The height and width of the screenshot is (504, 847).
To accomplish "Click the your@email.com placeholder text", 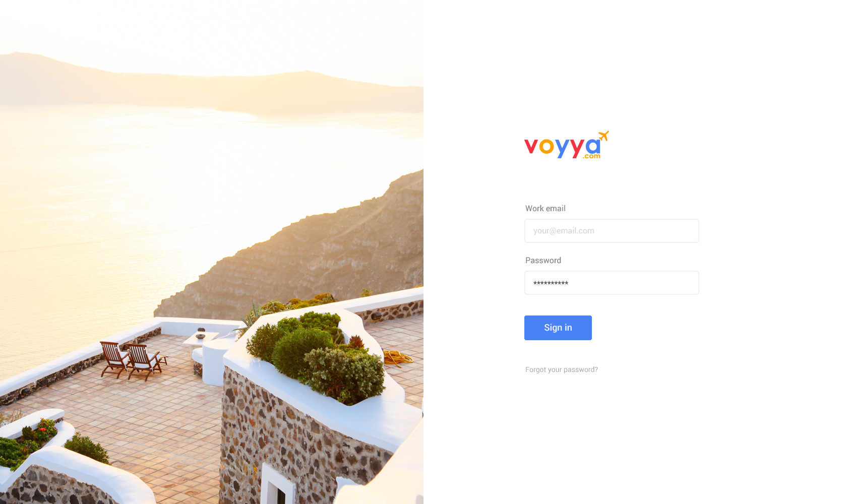I will [564, 231].
